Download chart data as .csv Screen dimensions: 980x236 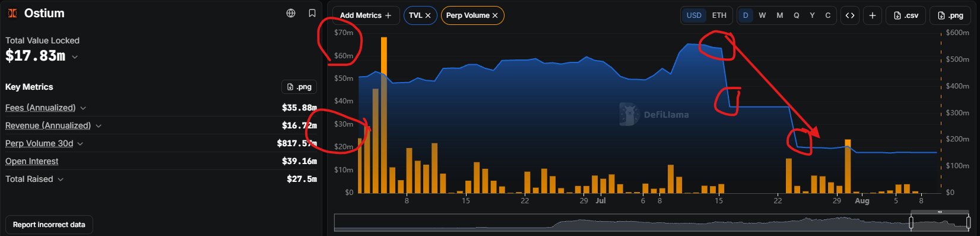[x=906, y=15]
